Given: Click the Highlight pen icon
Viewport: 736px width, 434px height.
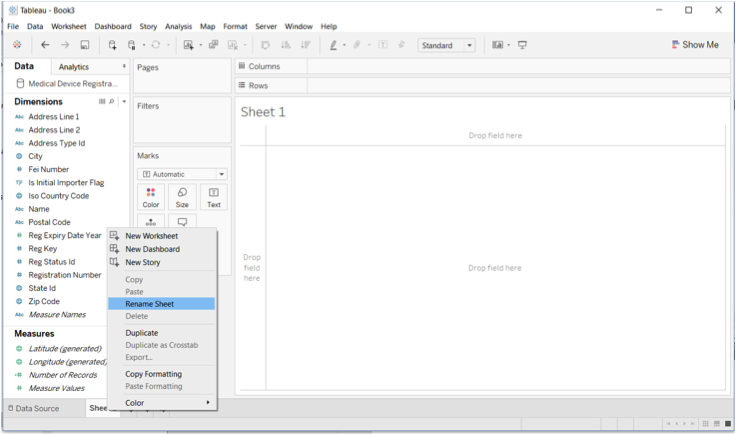Looking at the screenshot, I should point(333,45).
